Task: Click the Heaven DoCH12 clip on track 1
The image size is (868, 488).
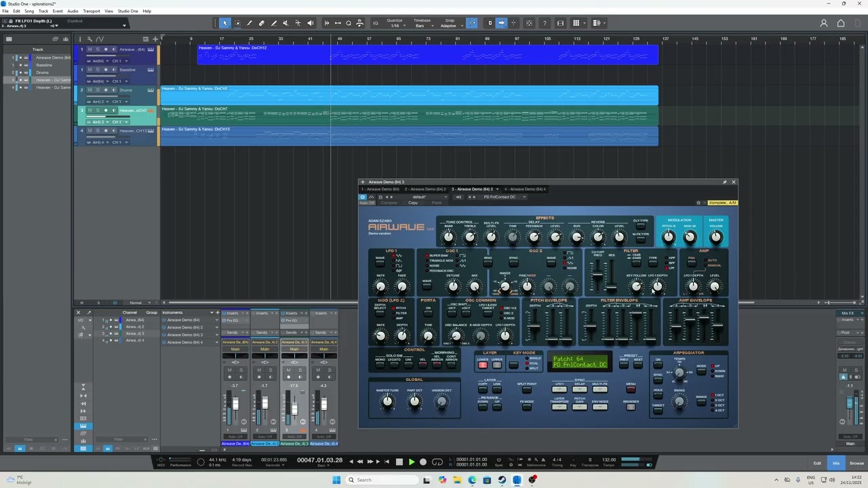Action: (x=427, y=55)
